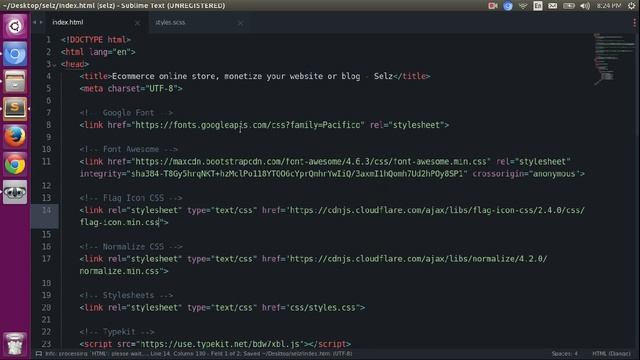The width and height of the screenshot is (640, 360).
Task: Switch to the styles.scss tab
Action: tap(170, 22)
